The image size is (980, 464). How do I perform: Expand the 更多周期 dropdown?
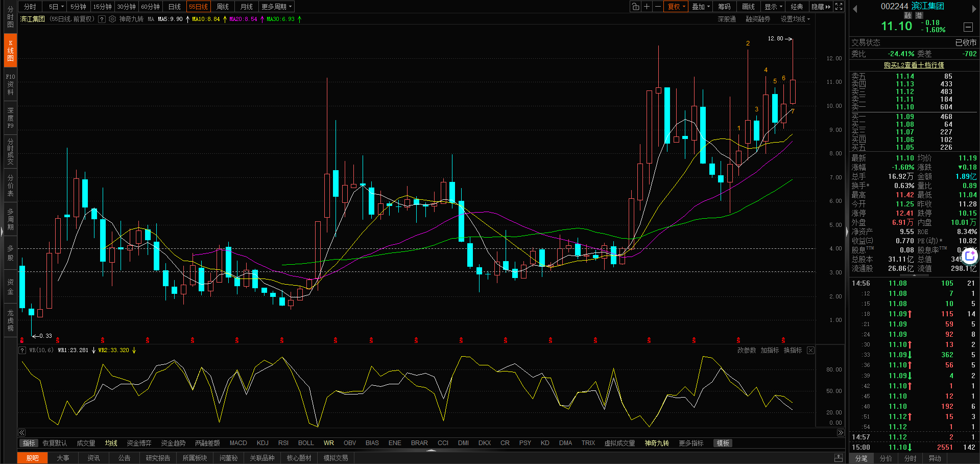(x=276, y=7)
